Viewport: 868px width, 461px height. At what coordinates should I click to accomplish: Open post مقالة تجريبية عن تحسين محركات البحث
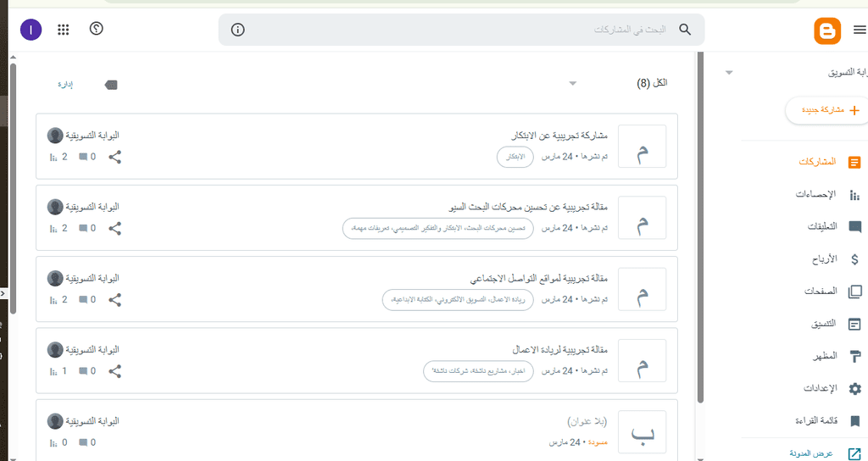(x=527, y=207)
